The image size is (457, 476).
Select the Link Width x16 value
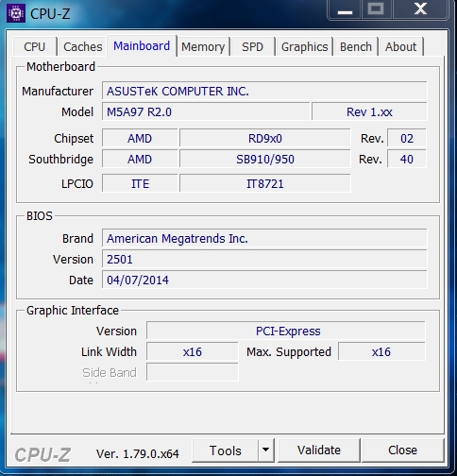[193, 351]
